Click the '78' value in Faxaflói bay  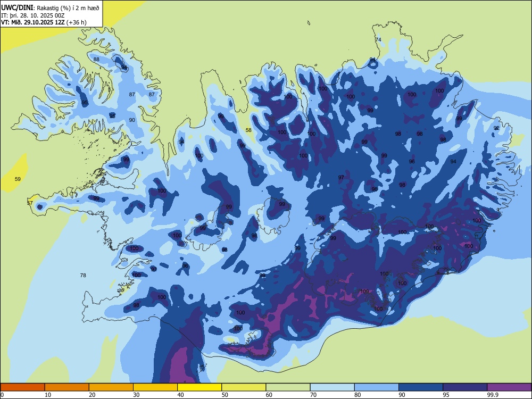pyautogui.click(x=83, y=275)
